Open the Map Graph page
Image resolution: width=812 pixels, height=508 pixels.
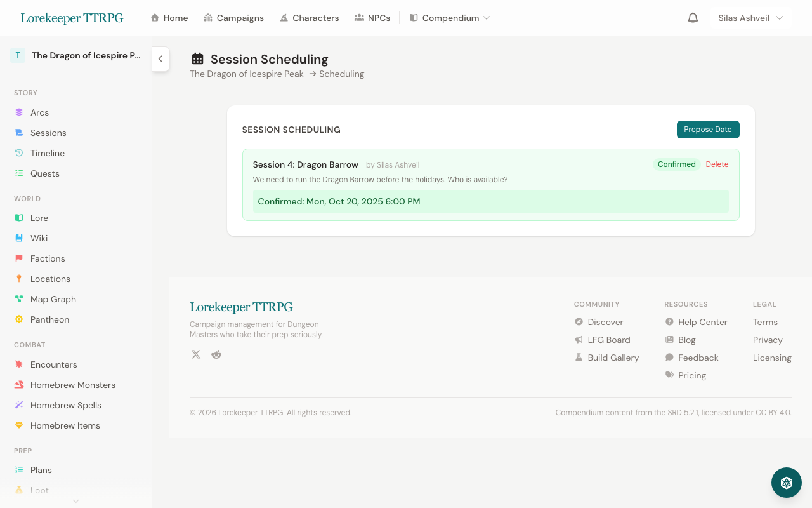coord(53,298)
